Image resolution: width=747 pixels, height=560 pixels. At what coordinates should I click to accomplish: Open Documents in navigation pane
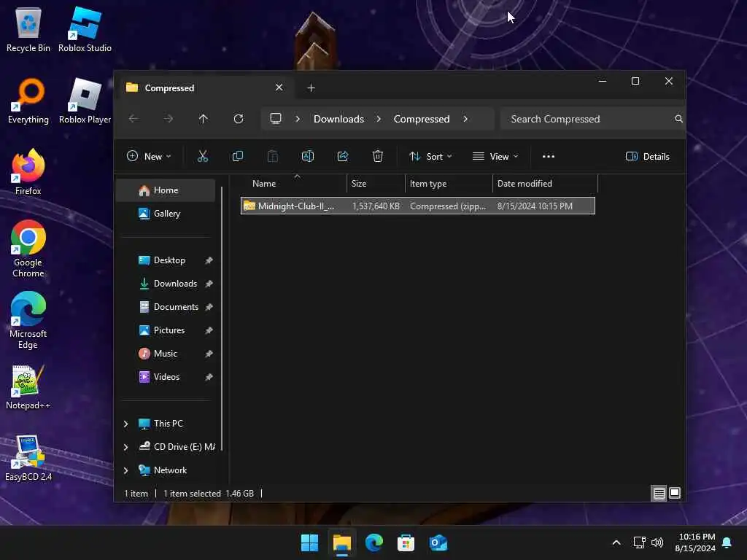[x=166, y=307]
